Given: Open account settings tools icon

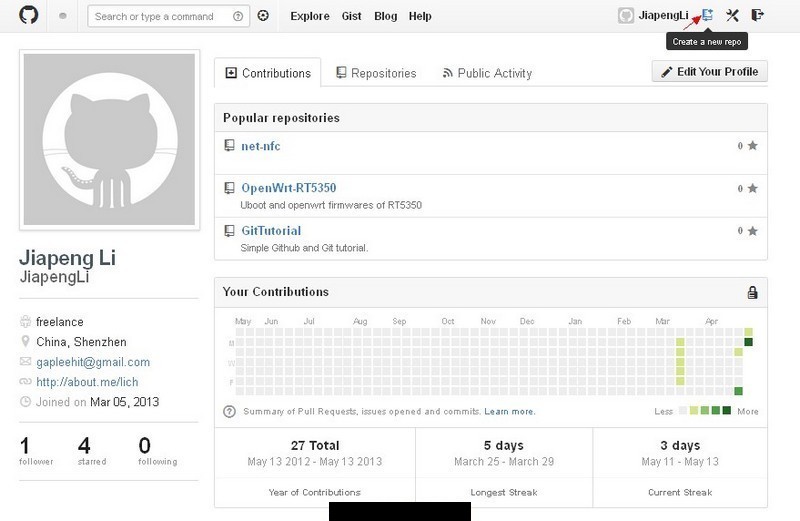Looking at the screenshot, I should click(x=732, y=15).
